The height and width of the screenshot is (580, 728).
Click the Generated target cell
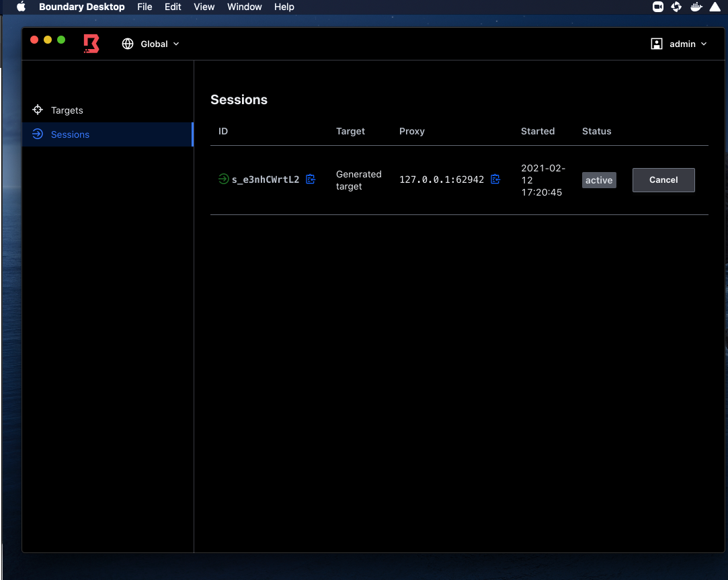[x=359, y=180]
